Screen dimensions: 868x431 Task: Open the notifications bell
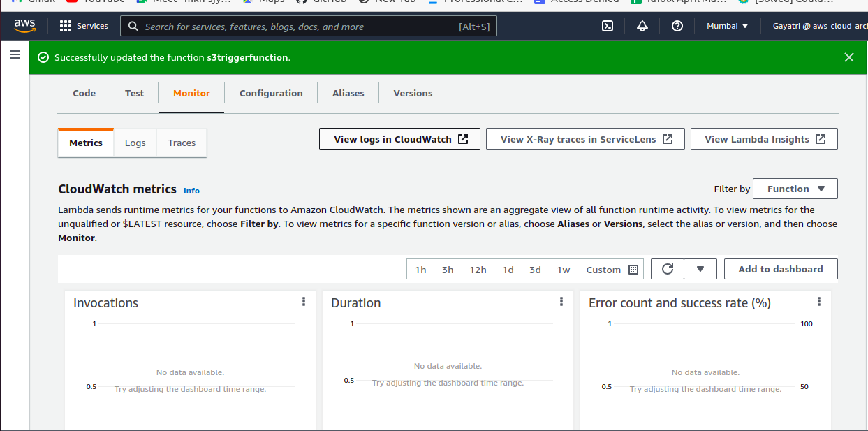click(642, 26)
